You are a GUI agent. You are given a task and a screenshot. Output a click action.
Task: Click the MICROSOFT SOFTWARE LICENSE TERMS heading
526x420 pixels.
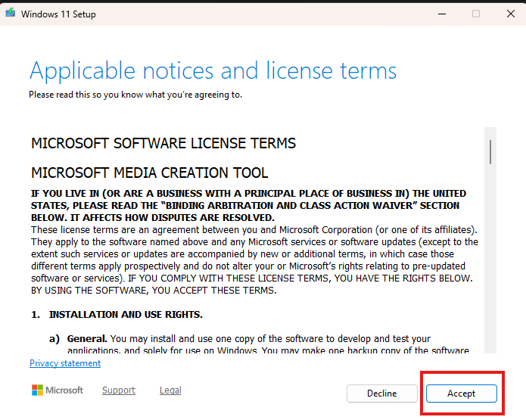pyautogui.click(x=163, y=143)
